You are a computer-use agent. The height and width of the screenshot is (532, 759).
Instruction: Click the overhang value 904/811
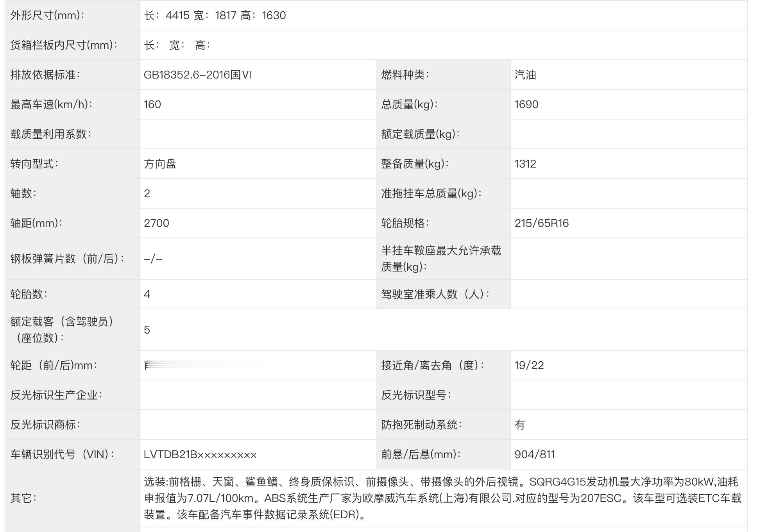pos(534,455)
